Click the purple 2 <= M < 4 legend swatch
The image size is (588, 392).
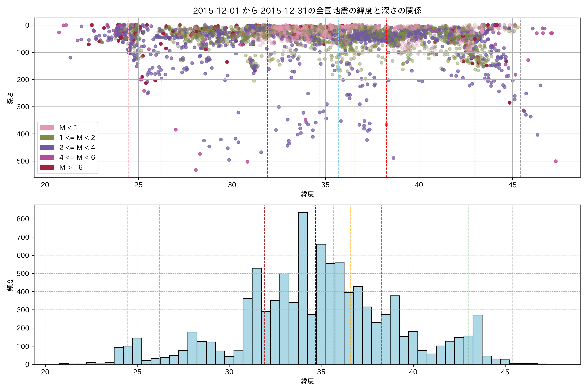(47, 147)
